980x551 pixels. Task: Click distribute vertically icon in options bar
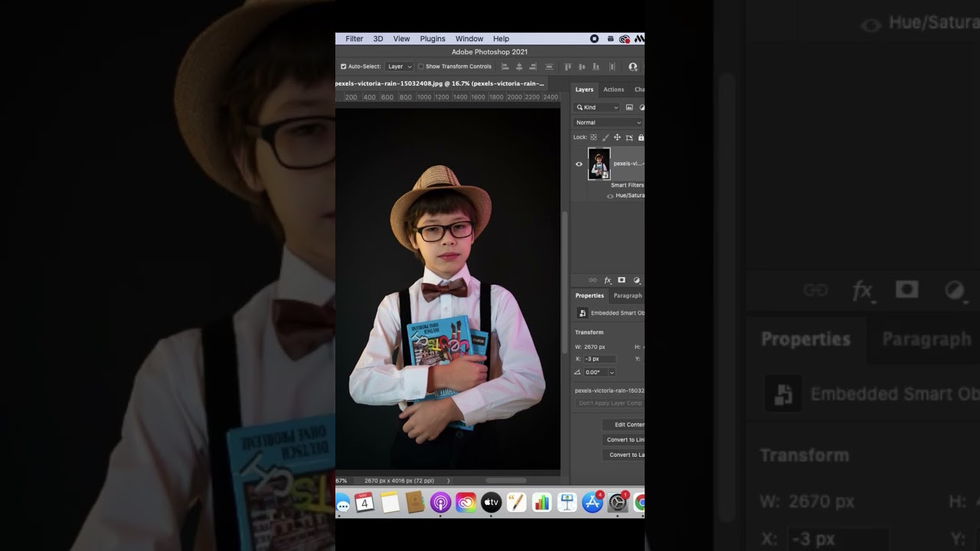pyautogui.click(x=549, y=67)
